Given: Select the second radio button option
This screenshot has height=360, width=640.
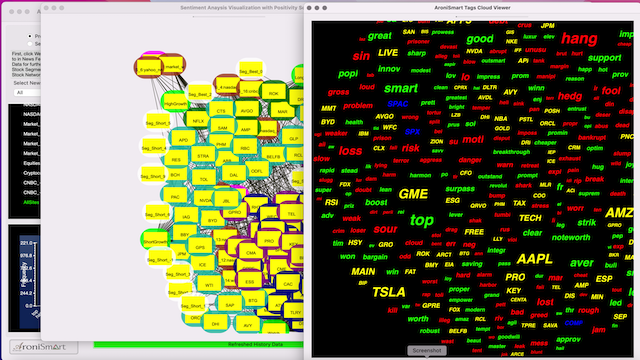Looking at the screenshot, I should 30,44.
